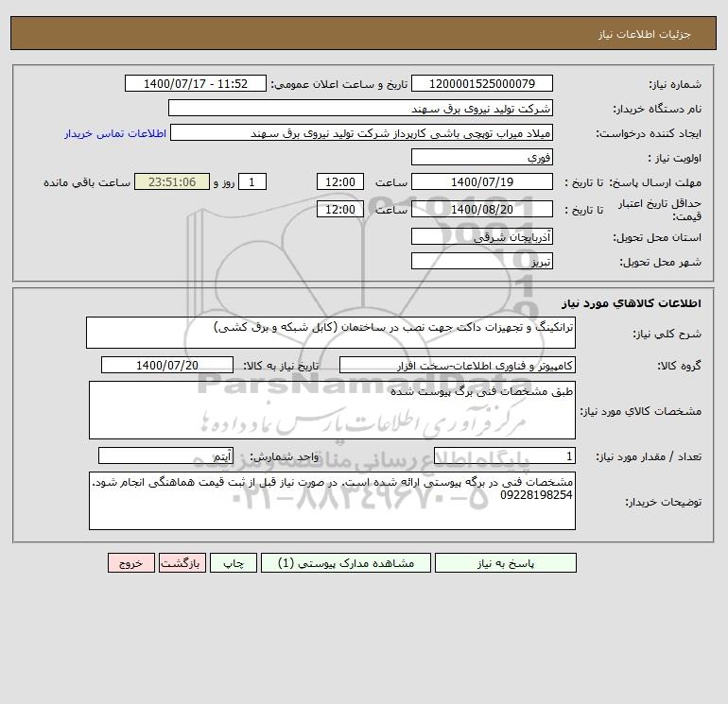Screen dimensions: 728x704
Task: Click the deadline time field beside 1400/07/19
Action: click(340, 182)
